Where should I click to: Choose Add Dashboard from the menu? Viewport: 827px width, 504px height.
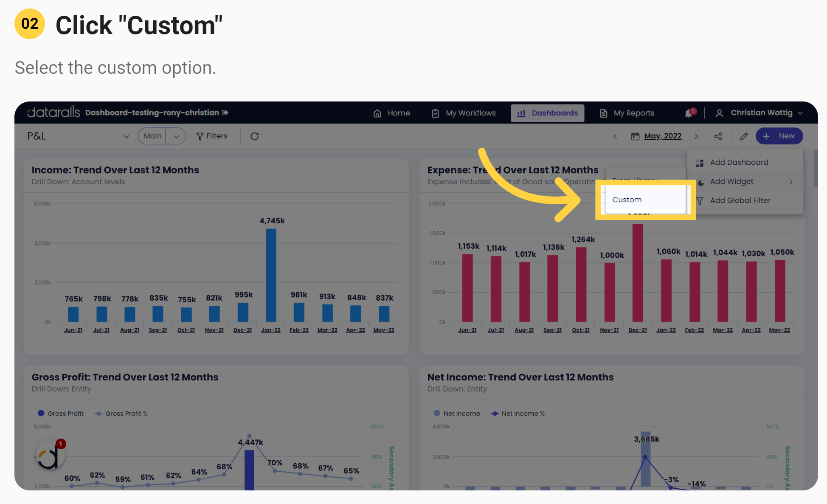coord(739,163)
